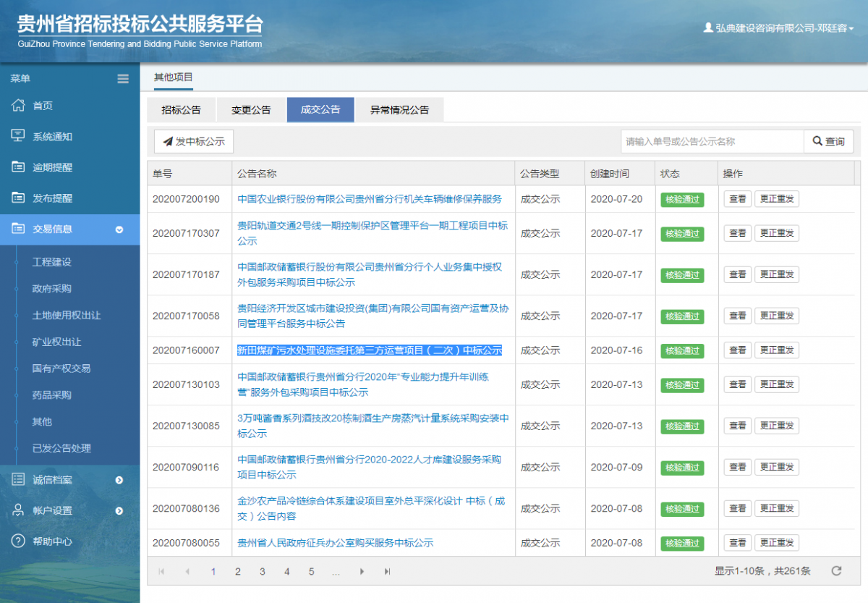Select 药品采购 submenu item
Image resolution: width=868 pixels, height=603 pixels.
click(x=52, y=395)
